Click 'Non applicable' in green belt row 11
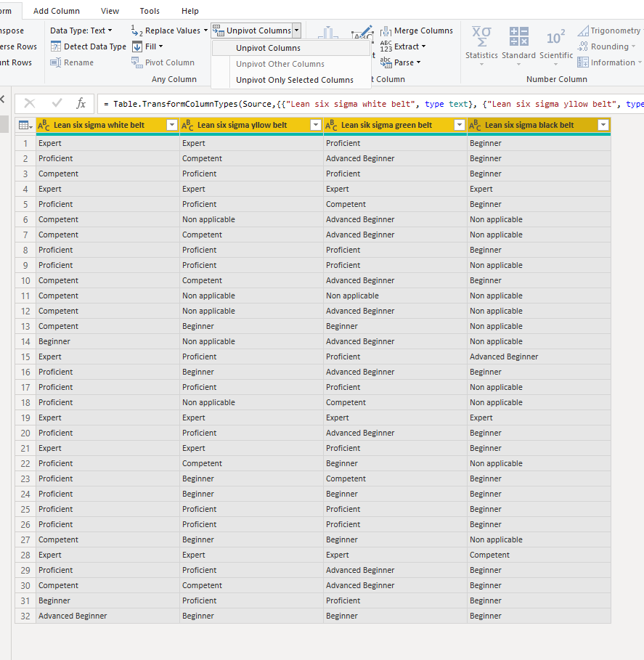This screenshot has width=644, height=660. click(352, 296)
